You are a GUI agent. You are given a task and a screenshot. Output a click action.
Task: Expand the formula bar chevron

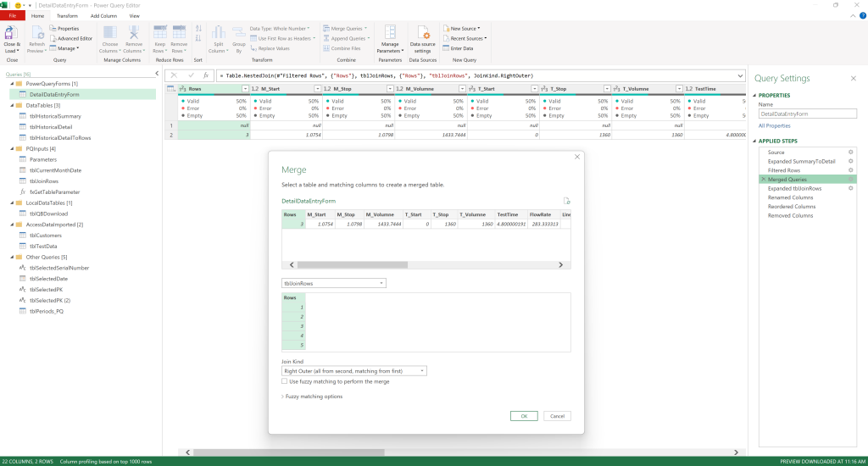(x=740, y=75)
